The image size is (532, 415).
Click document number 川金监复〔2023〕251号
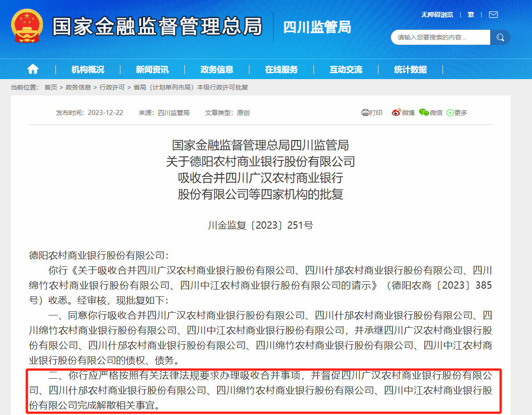coord(261,225)
